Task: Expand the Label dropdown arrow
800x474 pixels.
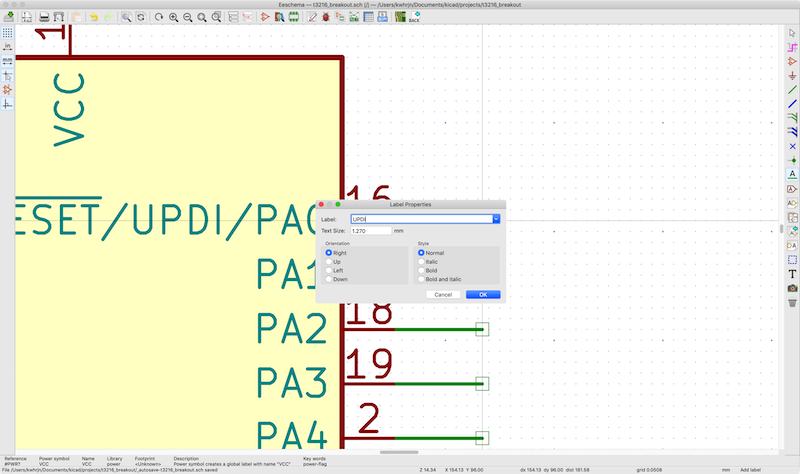Action: tap(496, 219)
